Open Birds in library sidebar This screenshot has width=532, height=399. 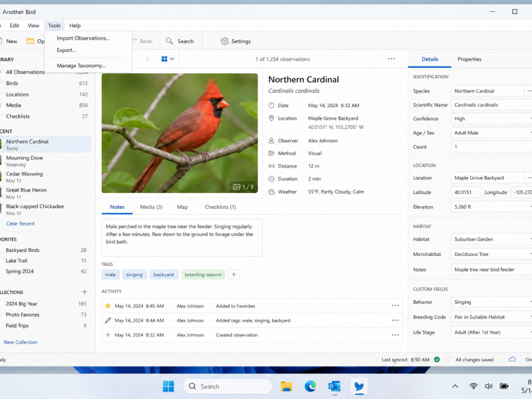[x=45, y=83]
